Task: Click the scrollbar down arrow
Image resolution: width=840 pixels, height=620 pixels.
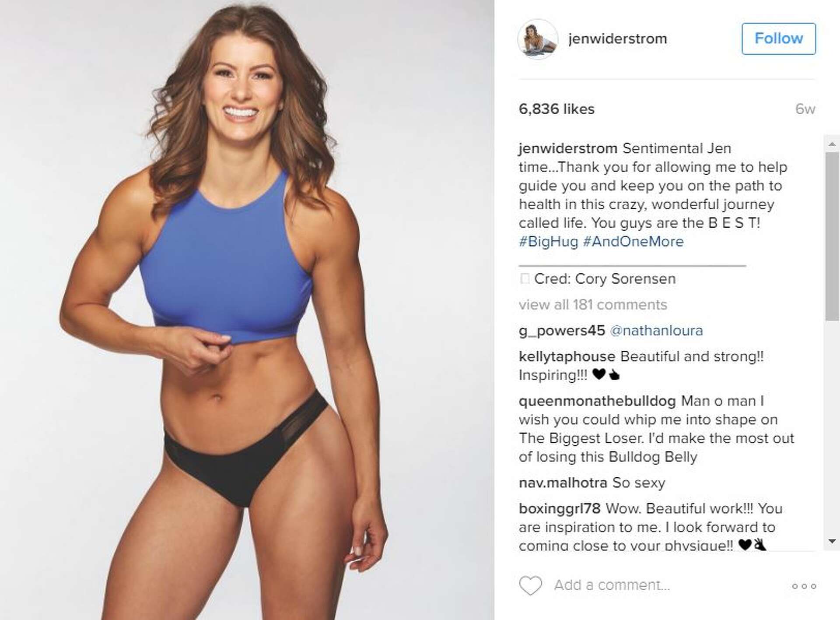Action: click(x=832, y=542)
